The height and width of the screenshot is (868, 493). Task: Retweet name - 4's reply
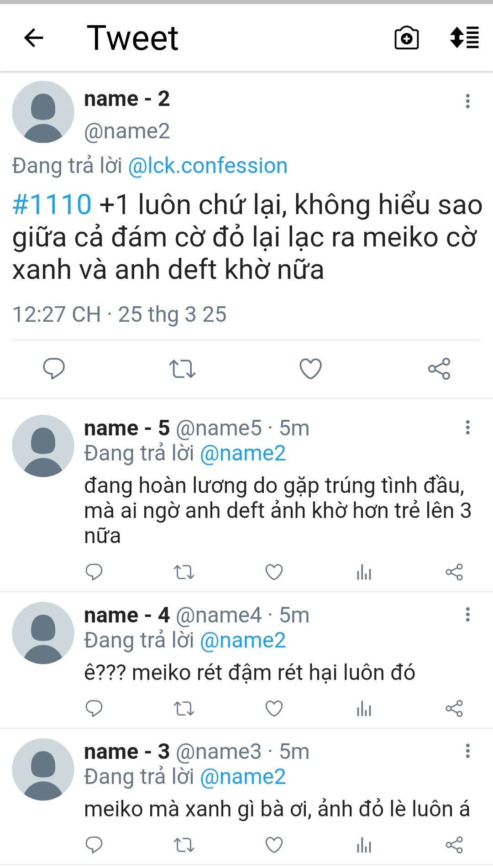click(184, 708)
